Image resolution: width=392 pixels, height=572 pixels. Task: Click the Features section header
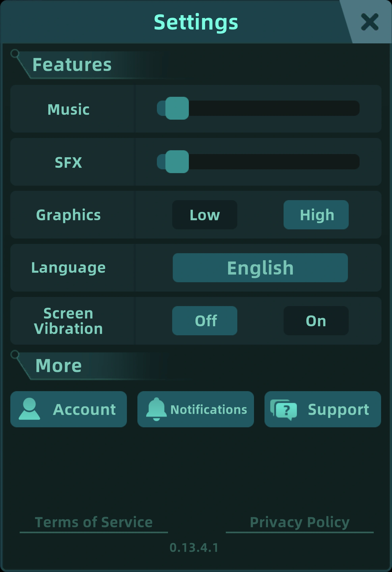[x=72, y=65]
